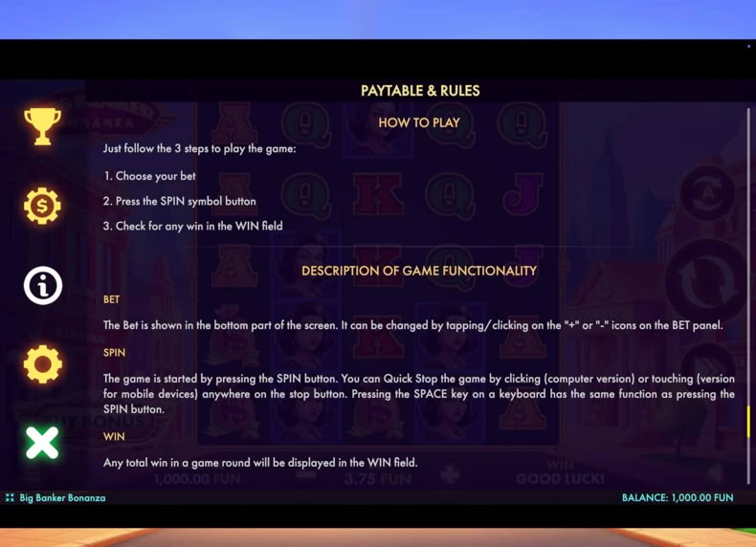Click the HOW TO PLAY heading
This screenshot has height=547, width=756.
point(419,123)
